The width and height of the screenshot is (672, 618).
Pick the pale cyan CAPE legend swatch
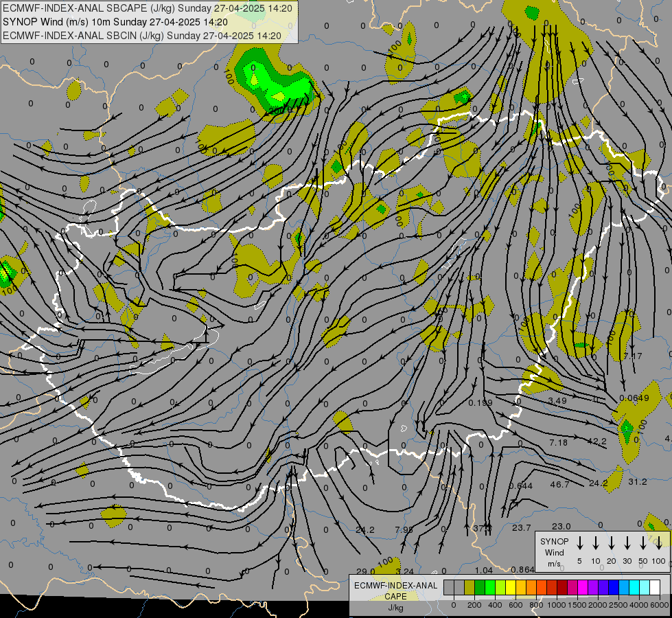[645, 587]
